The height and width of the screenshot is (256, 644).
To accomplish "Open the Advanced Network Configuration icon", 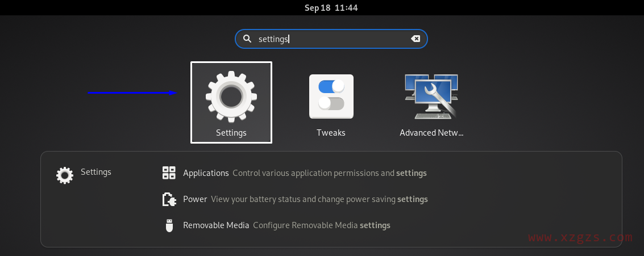I will point(431,96).
